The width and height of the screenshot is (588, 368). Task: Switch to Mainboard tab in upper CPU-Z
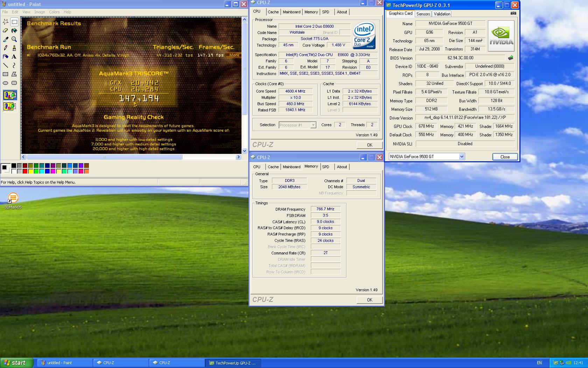tap(292, 12)
